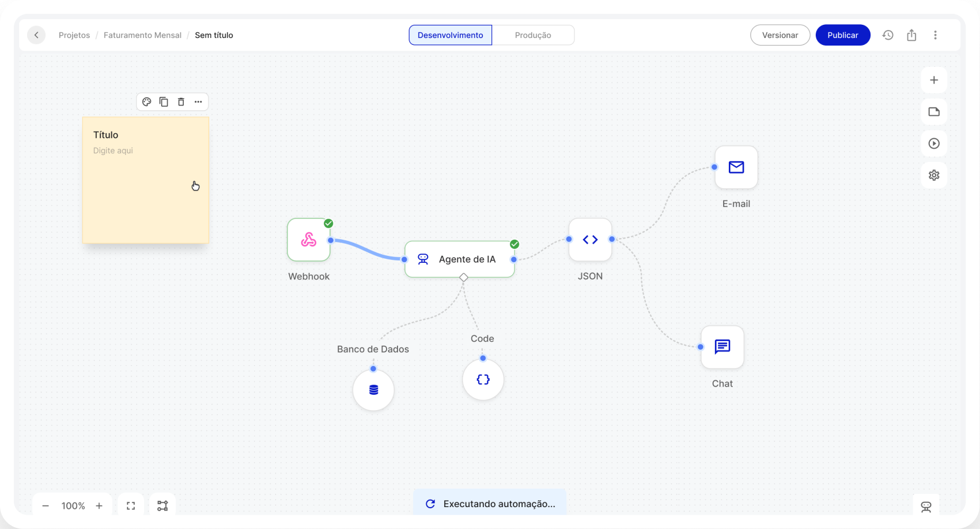Viewport: 980px width, 529px height.
Task: Select the Code node with braces icon
Action: coord(483,379)
